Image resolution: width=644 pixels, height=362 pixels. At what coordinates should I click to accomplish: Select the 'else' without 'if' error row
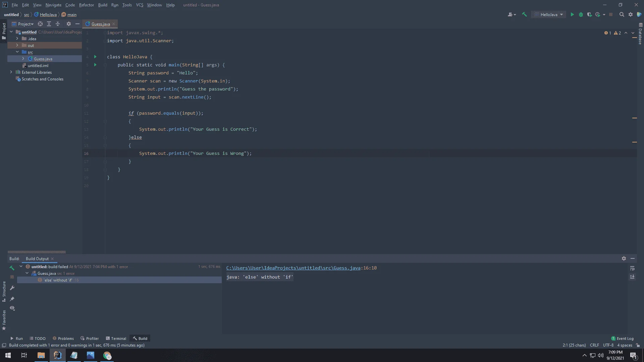[x=119, y=280]
